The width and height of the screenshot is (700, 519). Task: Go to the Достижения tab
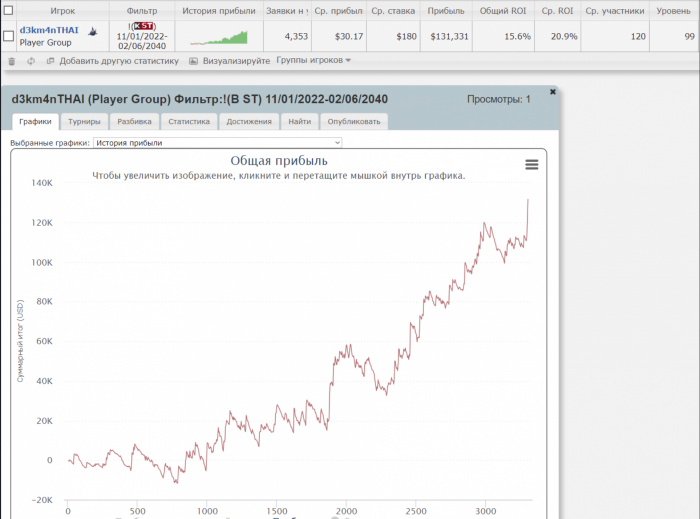pos(249,121)
